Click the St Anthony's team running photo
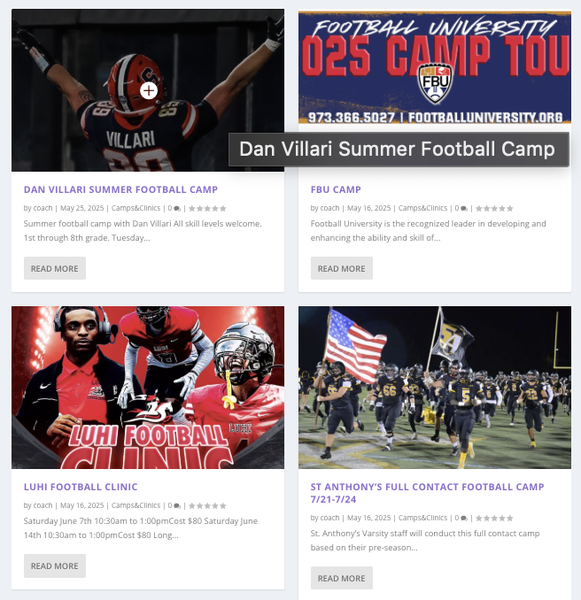 (435, 387)
